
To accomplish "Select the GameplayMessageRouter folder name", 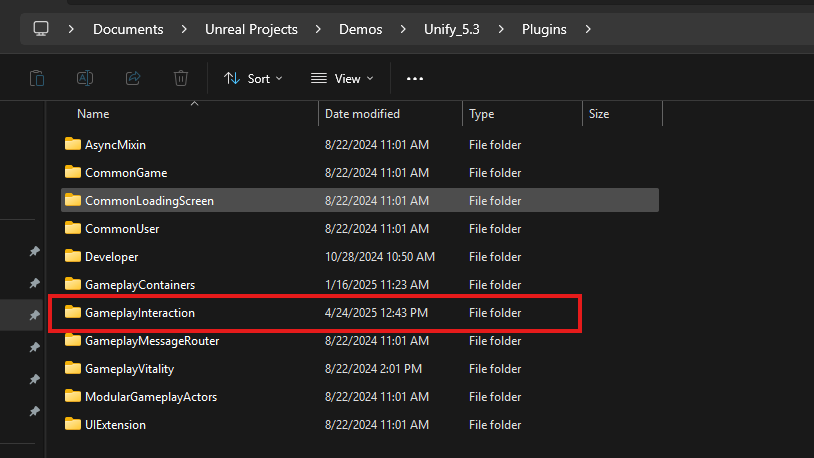I will pyautogui.click(x=152, y=341).
